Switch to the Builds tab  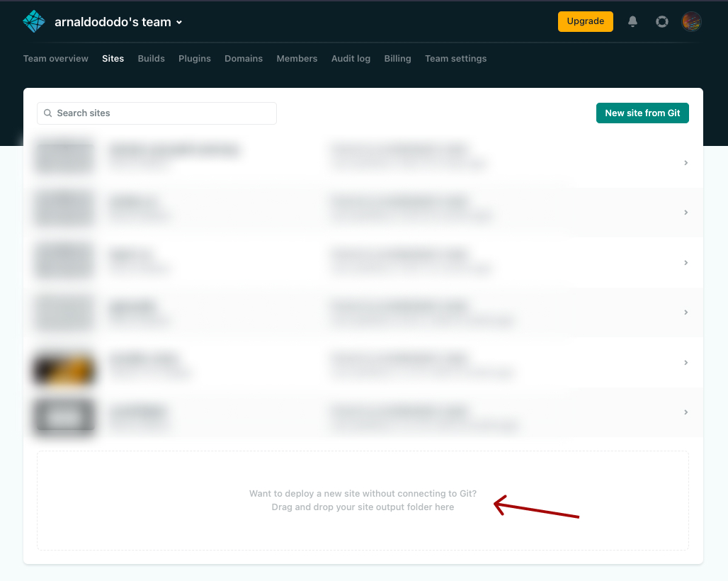tap(152, 59)
